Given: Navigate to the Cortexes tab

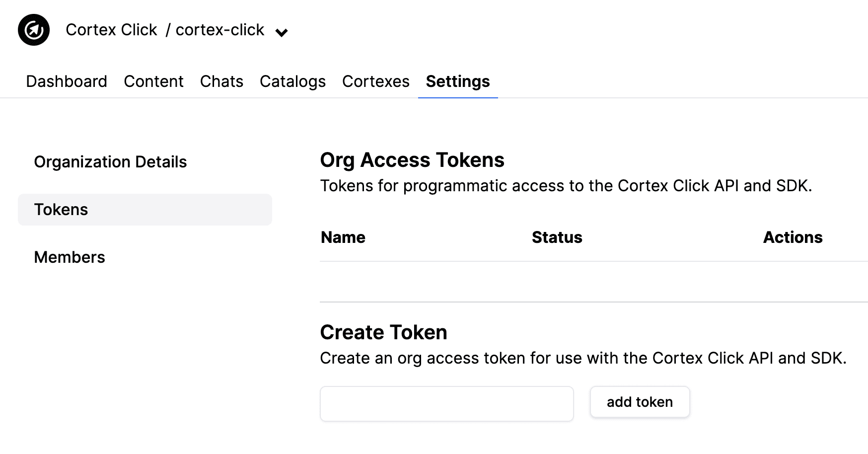Looking at the screenshot, I should pyautogui.click(x=376, y=81).
